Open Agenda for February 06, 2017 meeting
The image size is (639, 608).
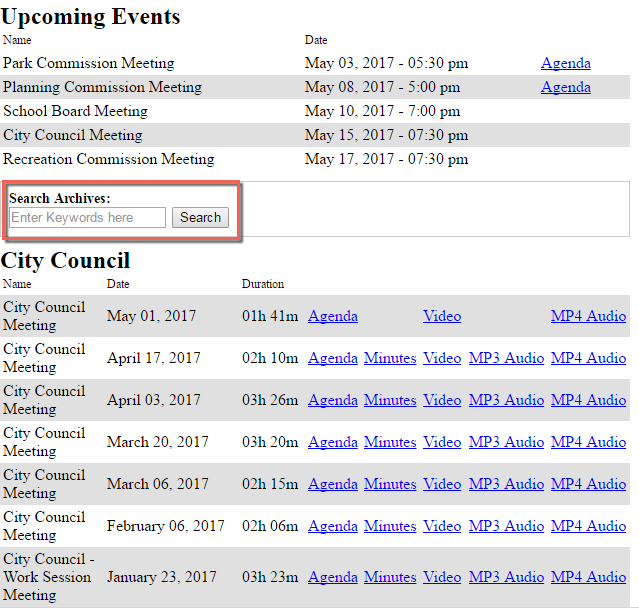(333, 526)
